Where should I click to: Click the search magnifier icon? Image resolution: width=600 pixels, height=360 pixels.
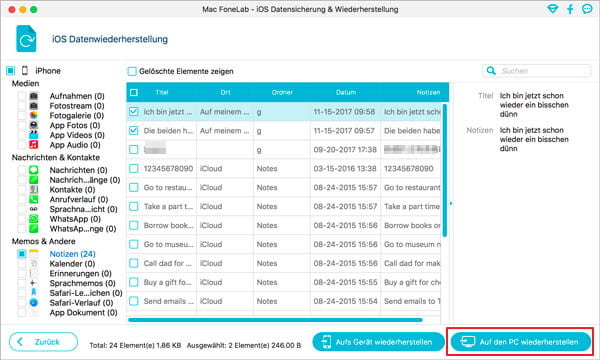[491, 71]
